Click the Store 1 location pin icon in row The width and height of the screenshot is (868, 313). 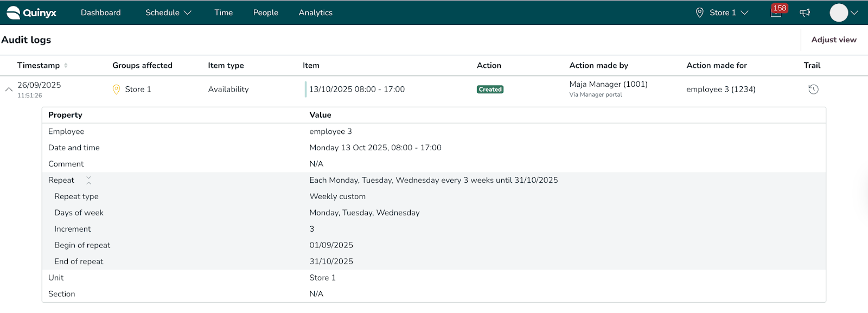pyautogui.click(x=116, y=90)
